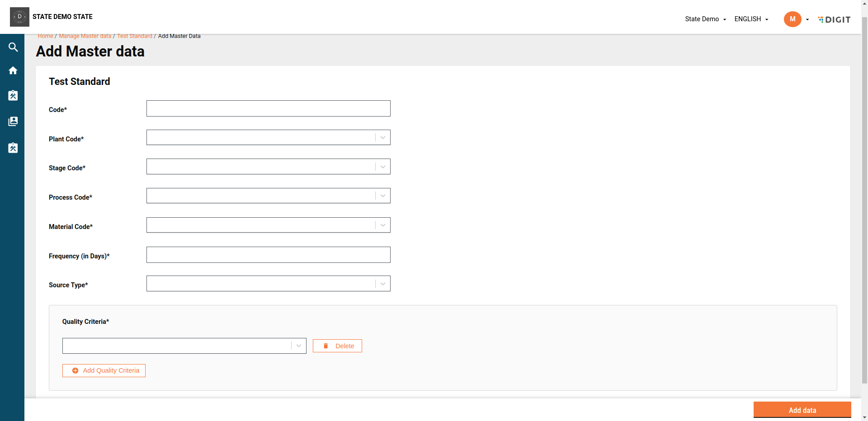868x421 pixels.
Task: Open the State Demo city selector
Action: click(705, 19)
